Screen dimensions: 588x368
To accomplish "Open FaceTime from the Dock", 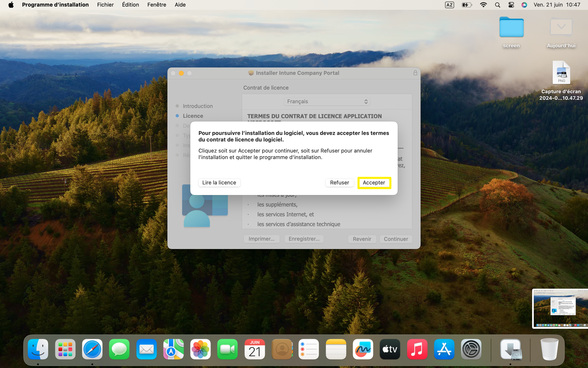I will [x=227, y=349].
